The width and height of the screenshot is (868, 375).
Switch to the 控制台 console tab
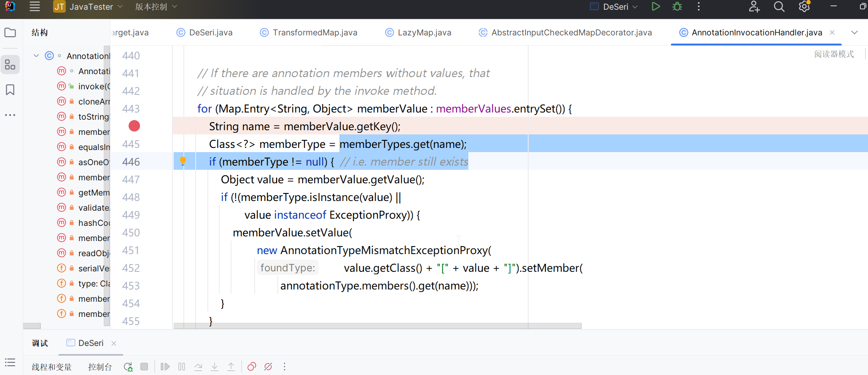pyautogui.click(x=100, y=367)
